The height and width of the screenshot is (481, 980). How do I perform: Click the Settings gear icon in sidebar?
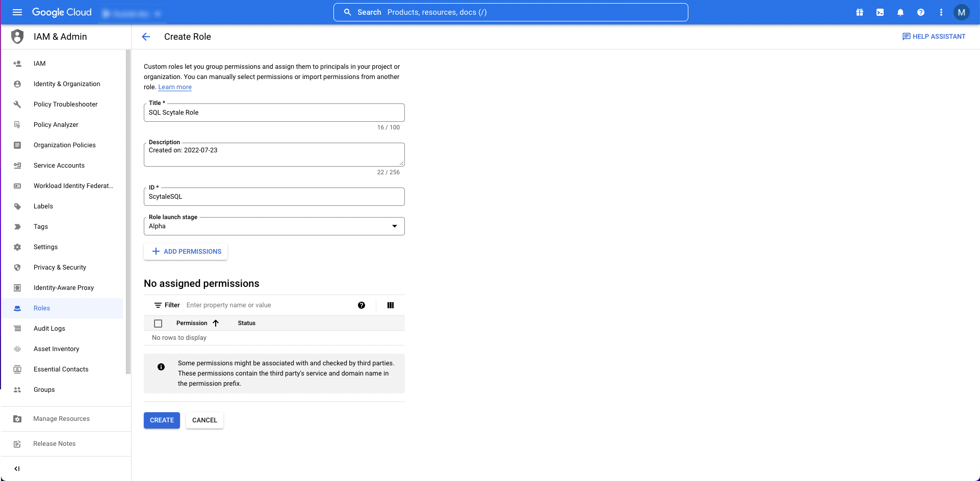point(17,247)
